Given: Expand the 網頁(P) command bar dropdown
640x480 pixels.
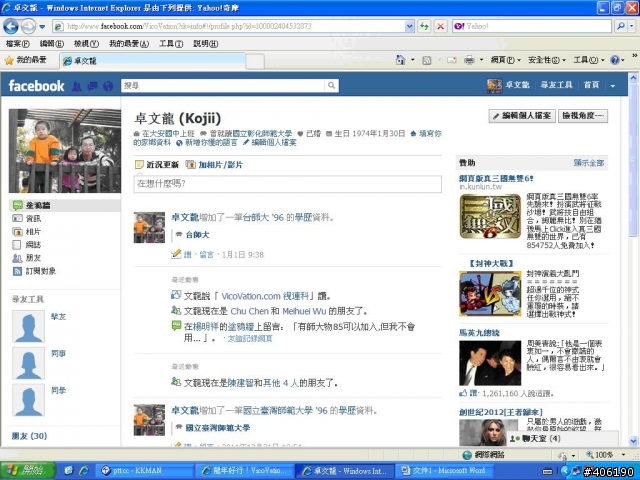Looking at the screenshot, I should (x=505, y=60).
